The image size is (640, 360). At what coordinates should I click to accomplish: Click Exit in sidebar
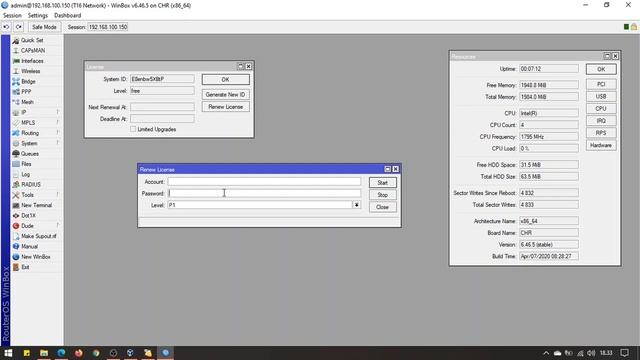tap(25, 267)
